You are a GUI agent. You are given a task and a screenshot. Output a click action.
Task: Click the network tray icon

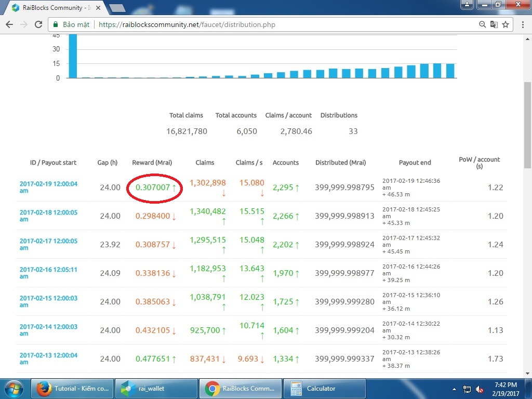pos(467,389)
